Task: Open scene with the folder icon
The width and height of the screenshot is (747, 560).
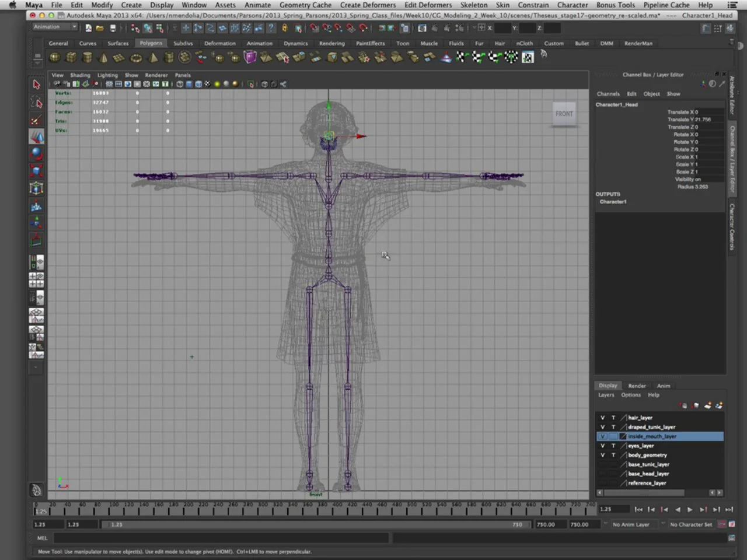Action: point(100,27)
